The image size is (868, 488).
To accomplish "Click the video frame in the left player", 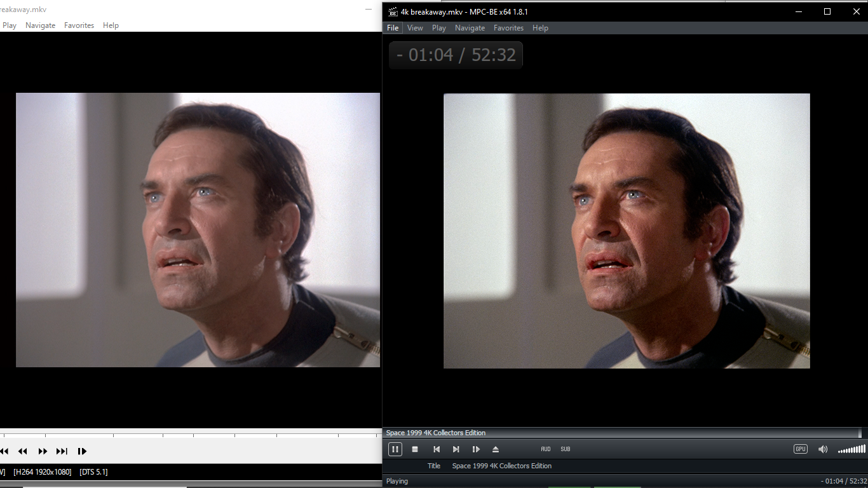I will pyautogui.click(x=198, y=230).
